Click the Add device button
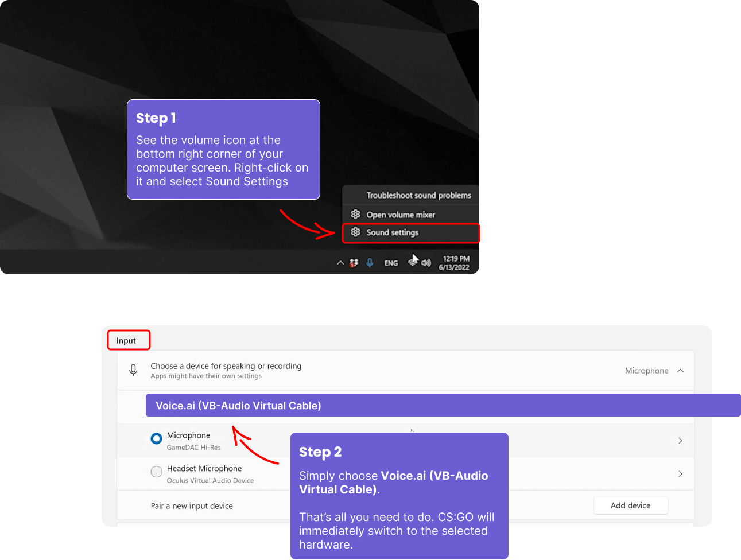The image size is (741, 560). click(631, 505)
